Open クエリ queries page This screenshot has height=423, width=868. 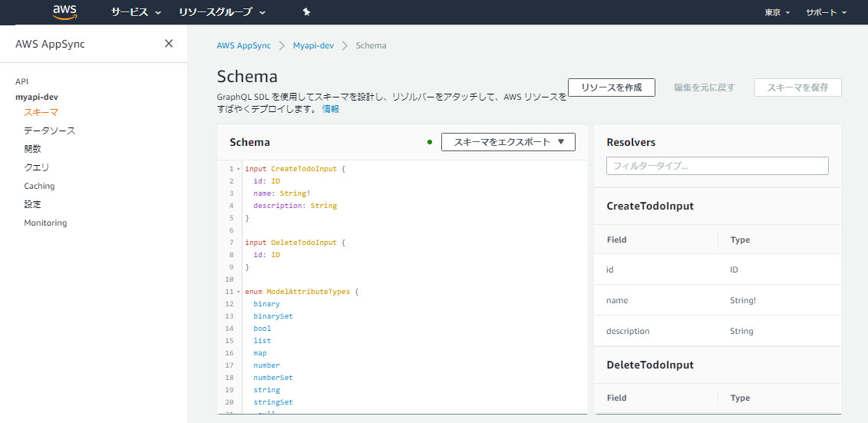click(37, 167)
